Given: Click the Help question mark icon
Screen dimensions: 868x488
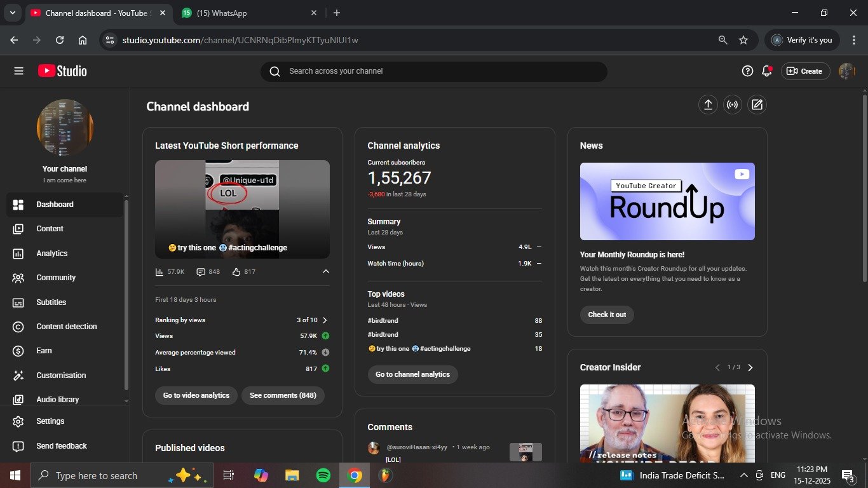Looking at the screenshot, I should (x=747, y=71).
